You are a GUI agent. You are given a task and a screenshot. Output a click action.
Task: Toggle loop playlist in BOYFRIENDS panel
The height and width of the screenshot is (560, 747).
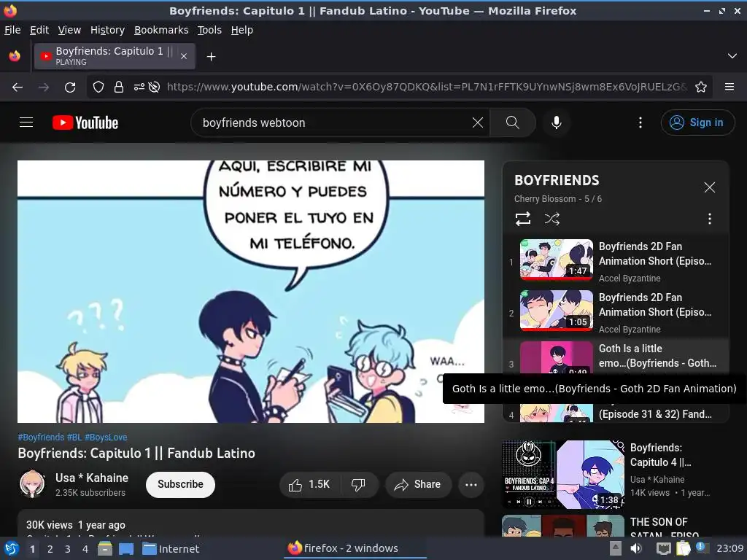click(x=522, y=219)
